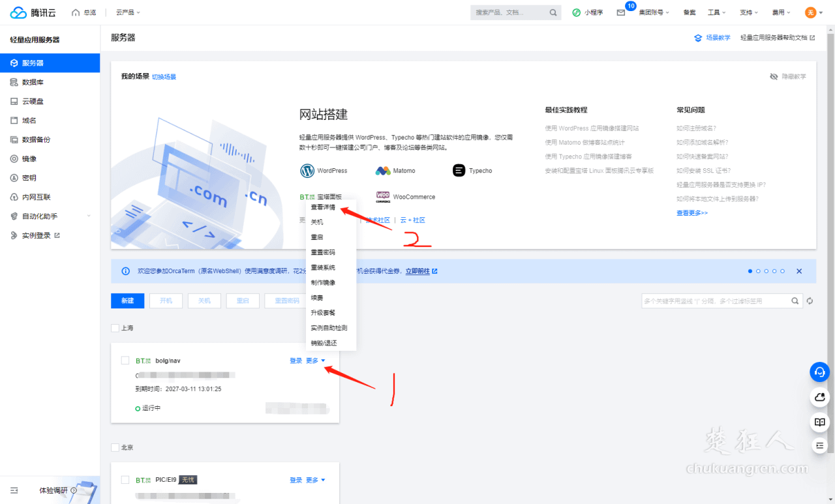Open customer support headset floating button
The image size is (835, 504).
pyautogui.click(x=819, y=372)
